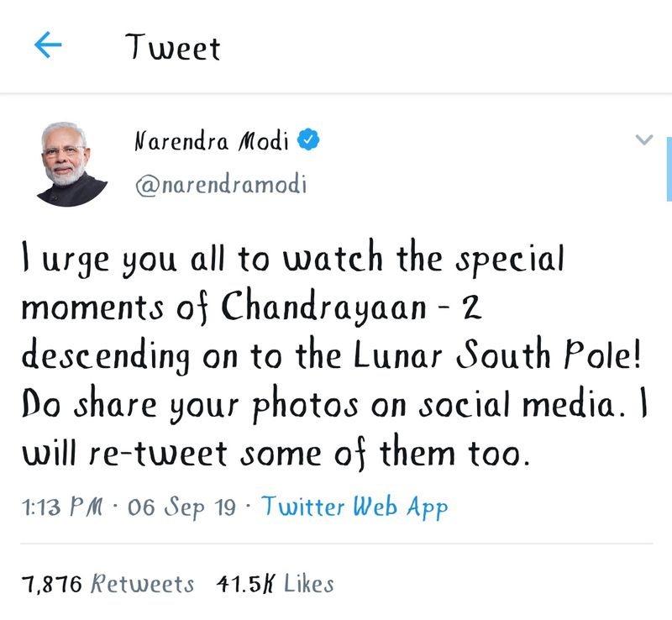
Task: Click the 'Likes' label text
Action: point(308,584)
